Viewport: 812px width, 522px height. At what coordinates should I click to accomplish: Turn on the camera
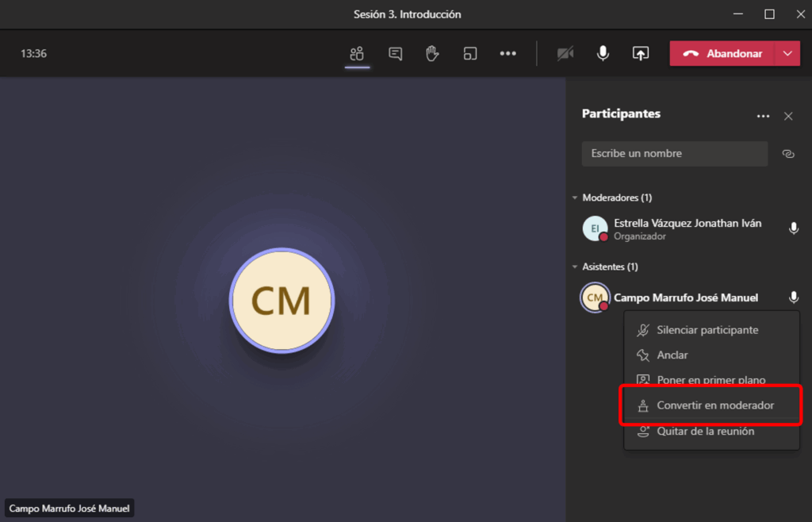(565, 54)
